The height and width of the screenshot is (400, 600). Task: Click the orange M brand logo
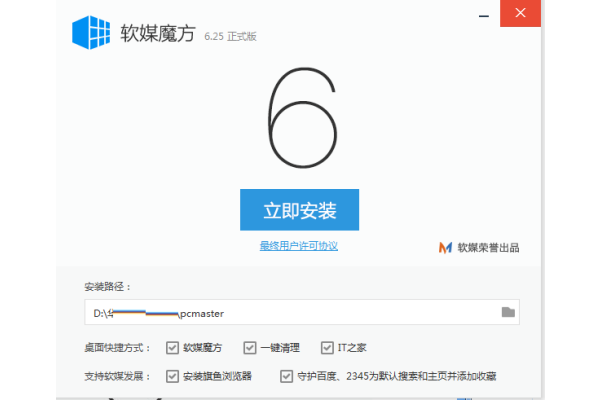click(x=445, y=248)
